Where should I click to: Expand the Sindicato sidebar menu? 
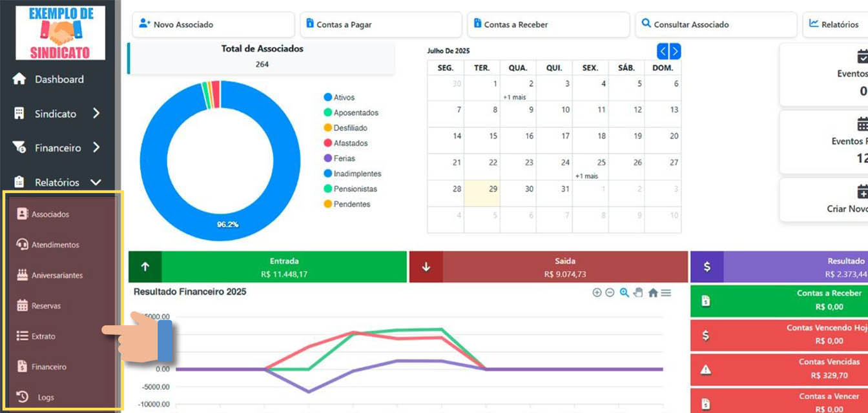coord(57,114)
